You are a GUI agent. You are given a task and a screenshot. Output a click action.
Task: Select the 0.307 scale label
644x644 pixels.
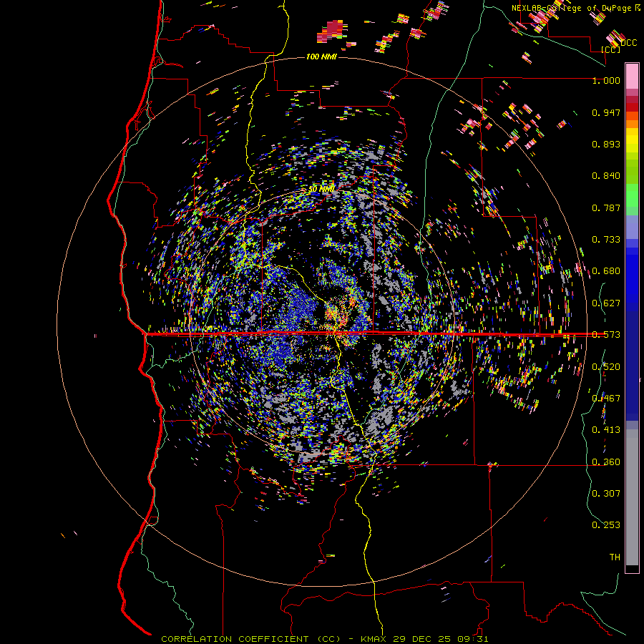click(x=606, y=494)
